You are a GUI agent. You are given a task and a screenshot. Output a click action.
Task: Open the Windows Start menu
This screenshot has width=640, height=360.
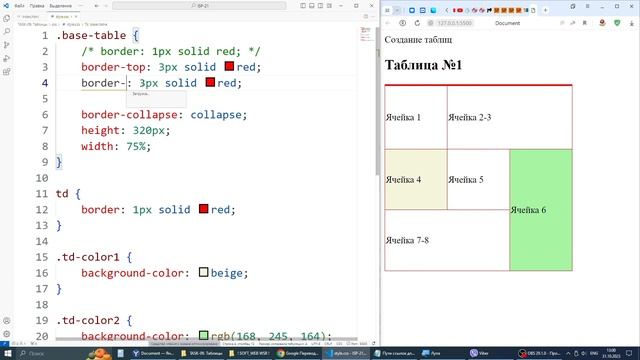[7, 353]
